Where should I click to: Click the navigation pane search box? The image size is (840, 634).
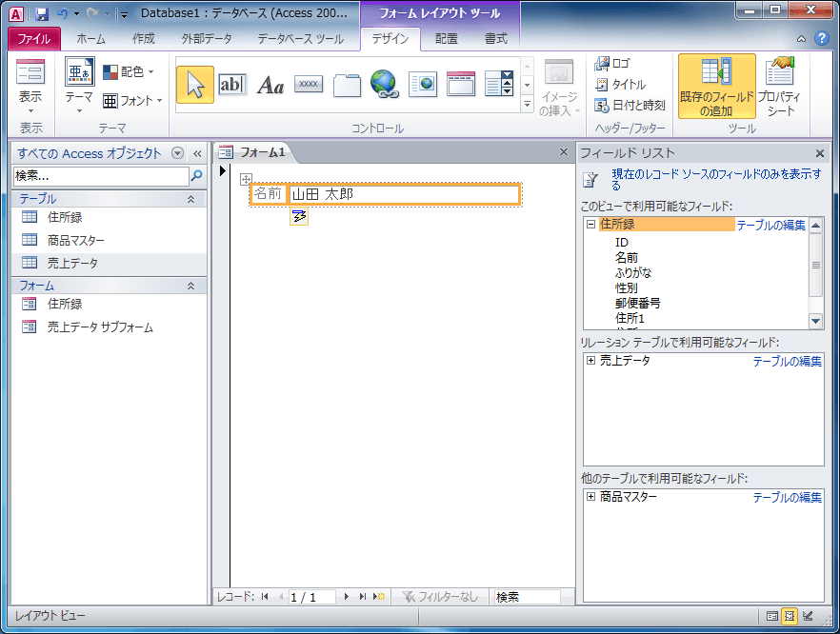(101, 175)
